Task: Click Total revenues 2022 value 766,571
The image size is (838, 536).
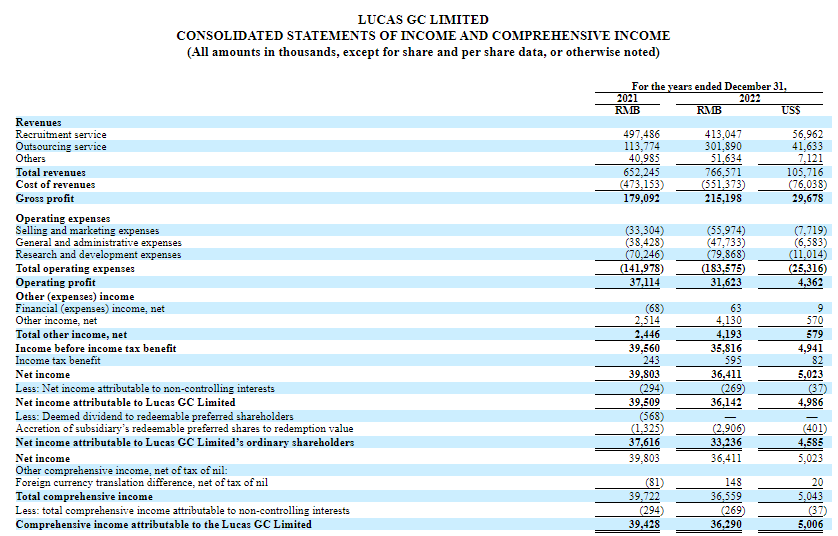Action: (x=723, y=173)
